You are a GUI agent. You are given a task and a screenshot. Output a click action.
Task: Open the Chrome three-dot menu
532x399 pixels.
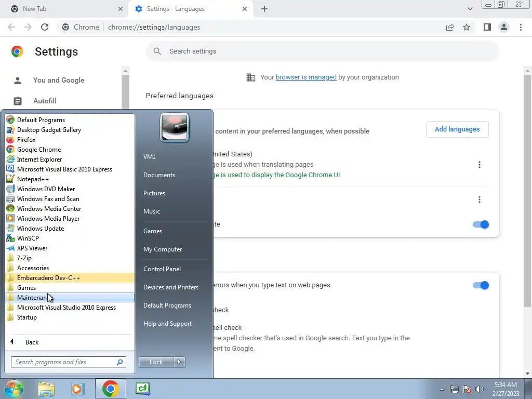pos(521,27)
